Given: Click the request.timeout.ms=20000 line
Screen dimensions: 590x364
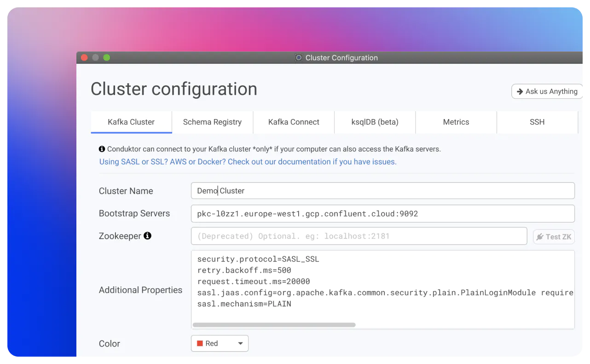Looking at the screenshot, I should tap(254, 281).
